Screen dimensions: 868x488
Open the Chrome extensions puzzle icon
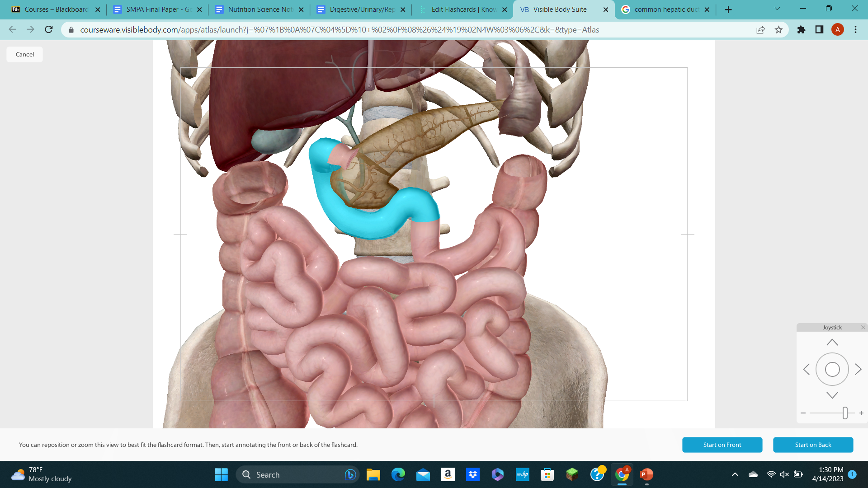pyautogui.click(x=801, y=30)
